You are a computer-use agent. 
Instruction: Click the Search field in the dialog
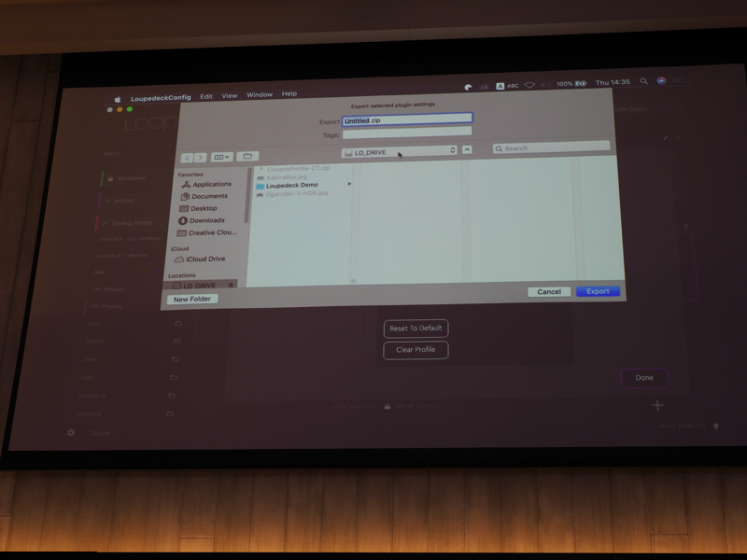[551, 147]
